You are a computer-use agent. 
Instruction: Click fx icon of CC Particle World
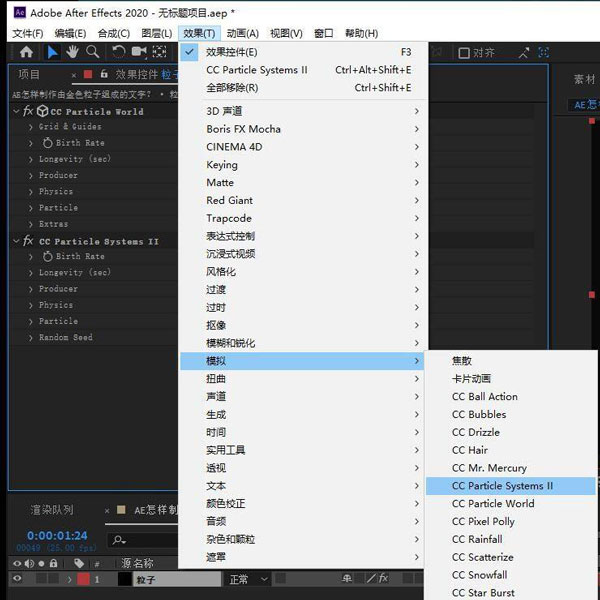click(28, 111)
